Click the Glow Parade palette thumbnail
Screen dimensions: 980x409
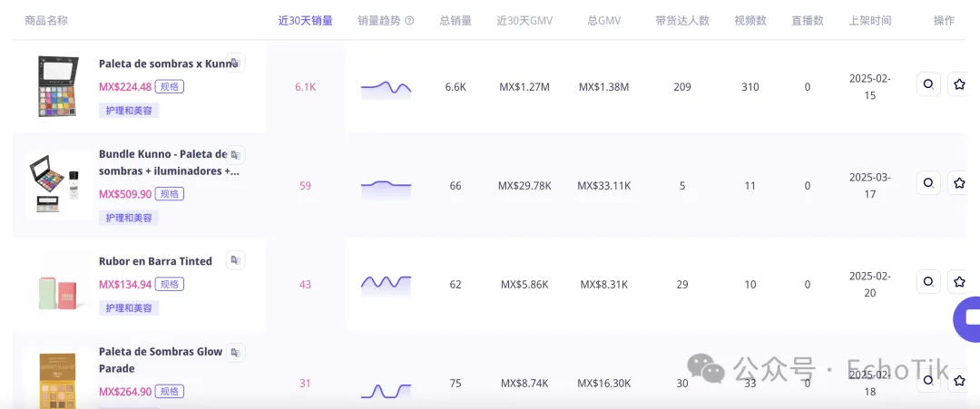coord(58,382)
